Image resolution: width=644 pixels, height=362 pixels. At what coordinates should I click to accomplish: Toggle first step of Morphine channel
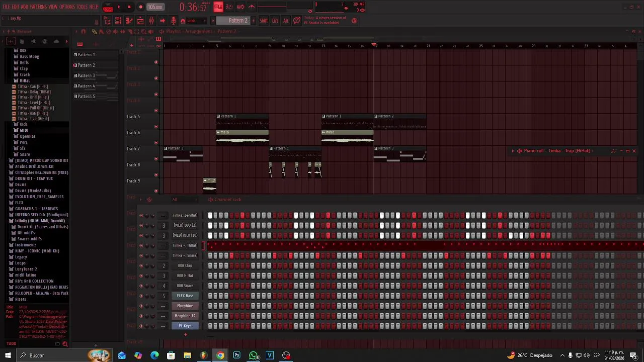210,306
